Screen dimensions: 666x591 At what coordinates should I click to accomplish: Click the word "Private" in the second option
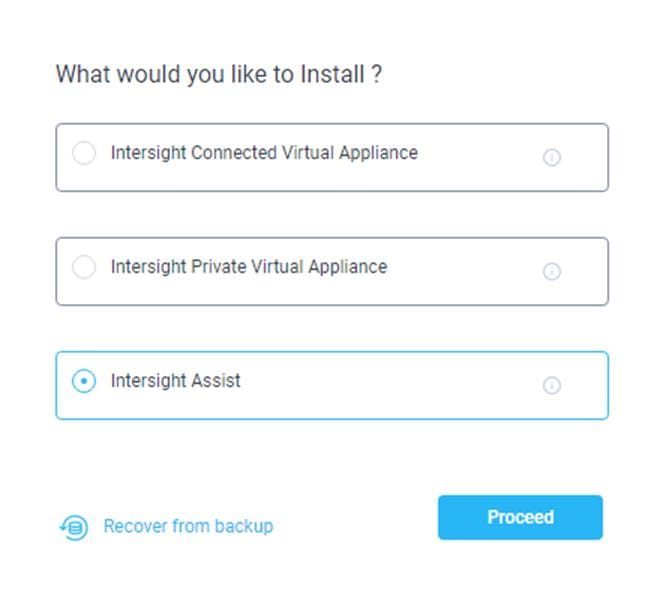click(x=217, y=268)
